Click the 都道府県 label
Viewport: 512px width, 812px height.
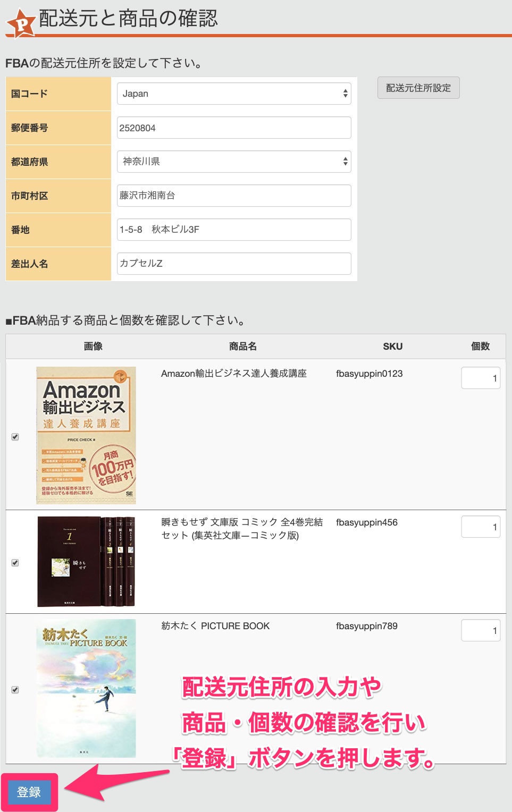[30, 162]
